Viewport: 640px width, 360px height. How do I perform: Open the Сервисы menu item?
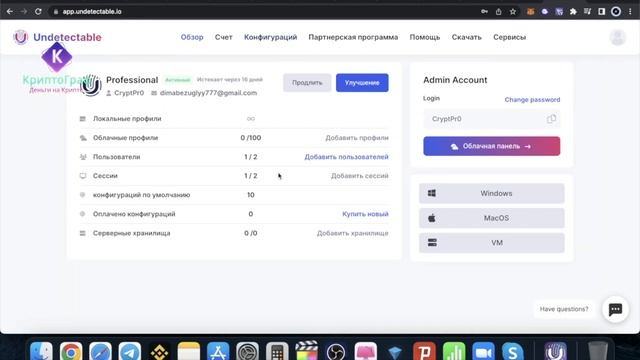(x=509, y=37)
